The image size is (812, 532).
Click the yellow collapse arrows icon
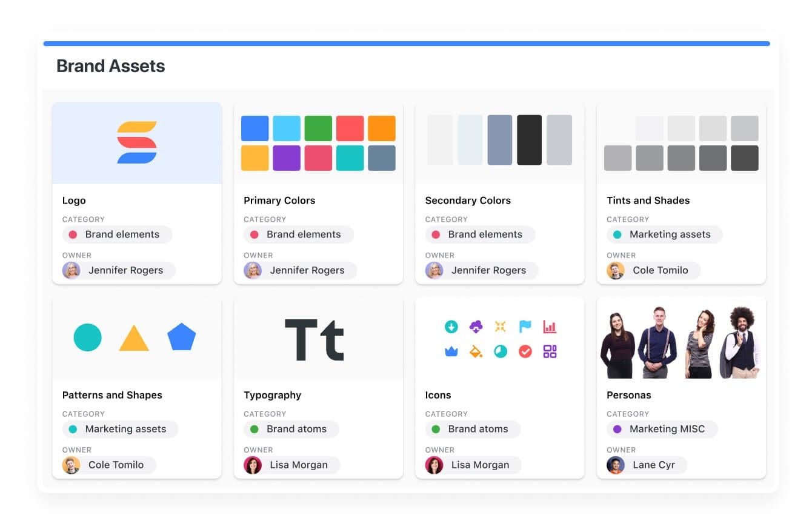click(x=500, y=327)
